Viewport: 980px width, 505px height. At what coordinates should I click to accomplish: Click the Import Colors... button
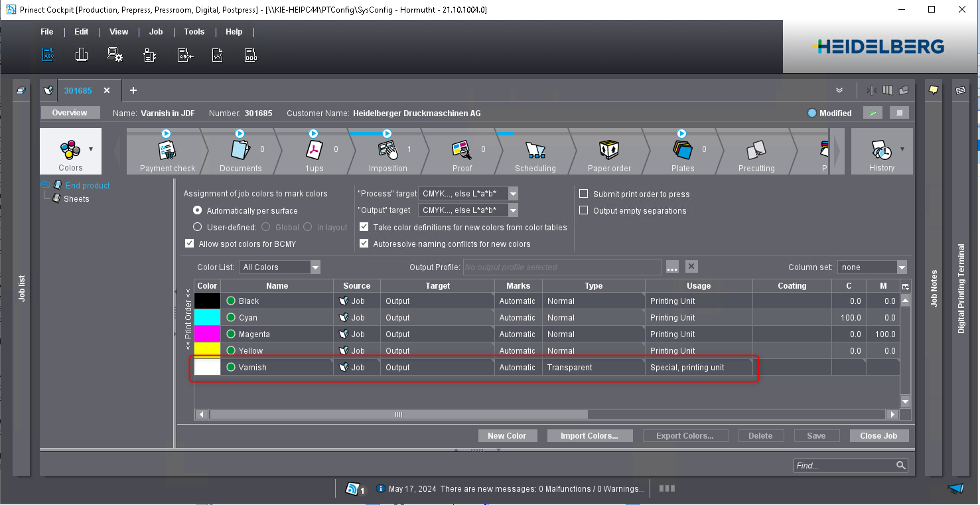(x=589, y=436)
